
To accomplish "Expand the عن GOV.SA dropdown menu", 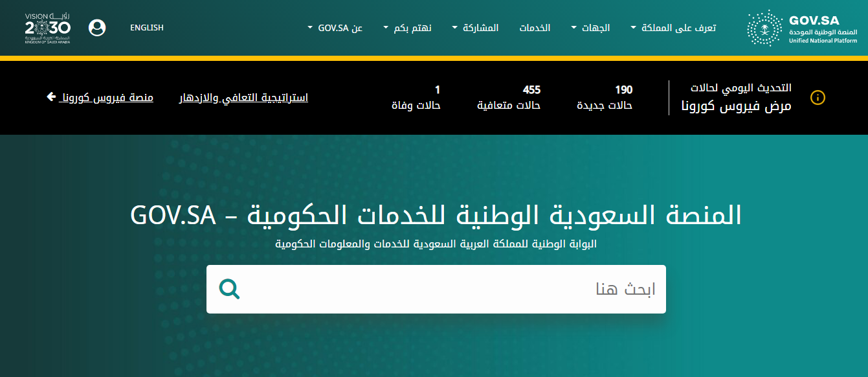I will click(x=335, y=28).
